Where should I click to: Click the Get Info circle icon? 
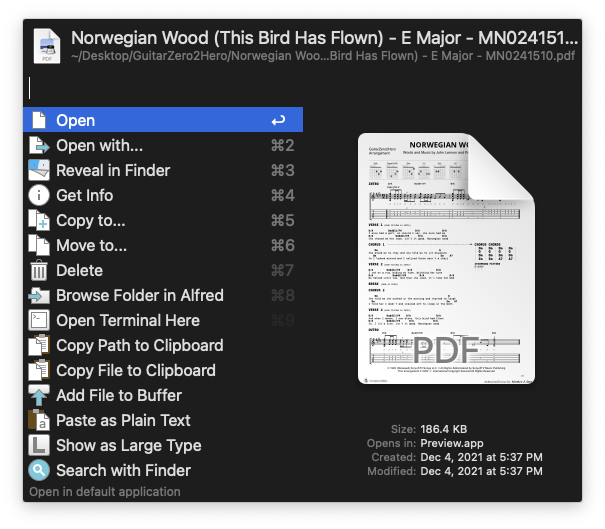click(x=39, y=195)
